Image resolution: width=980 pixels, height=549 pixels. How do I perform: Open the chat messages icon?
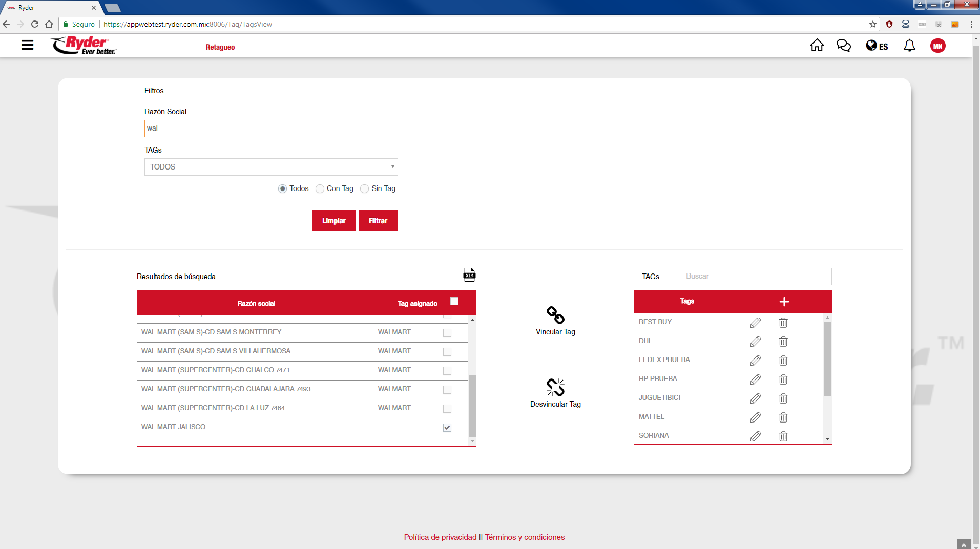[x=843, y=46]
